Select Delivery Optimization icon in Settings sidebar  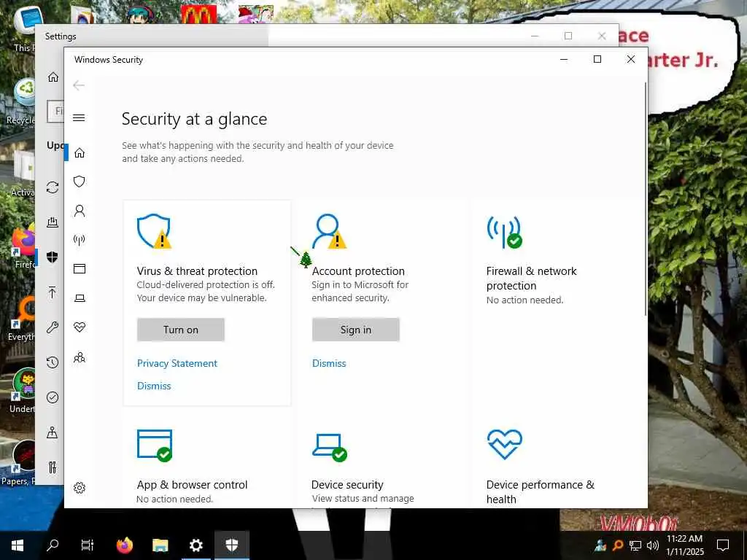tap(53, 222)
